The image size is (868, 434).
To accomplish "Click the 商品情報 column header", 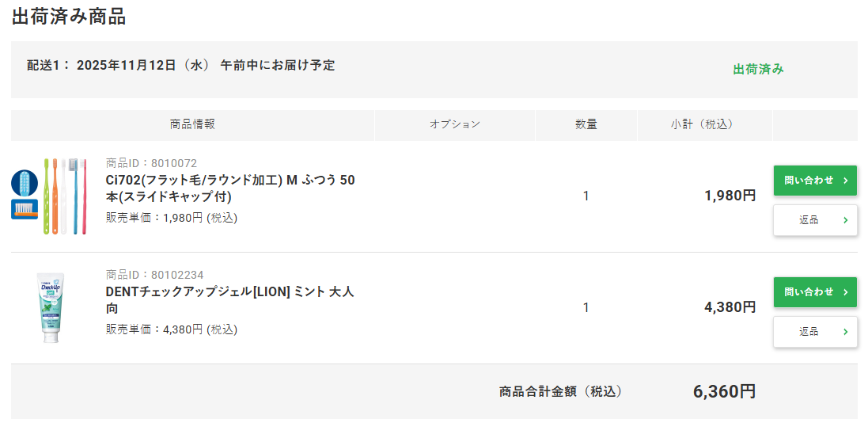I will (x=192, y=124).
